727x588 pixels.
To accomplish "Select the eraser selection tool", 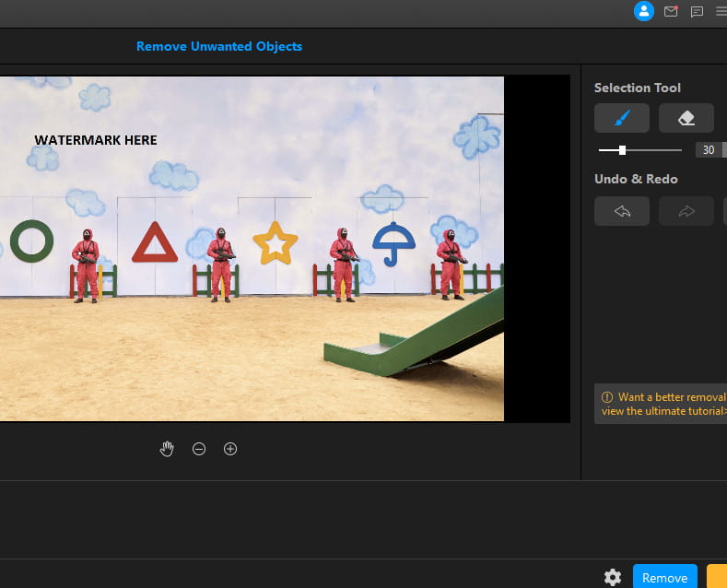I will (686, 118).
